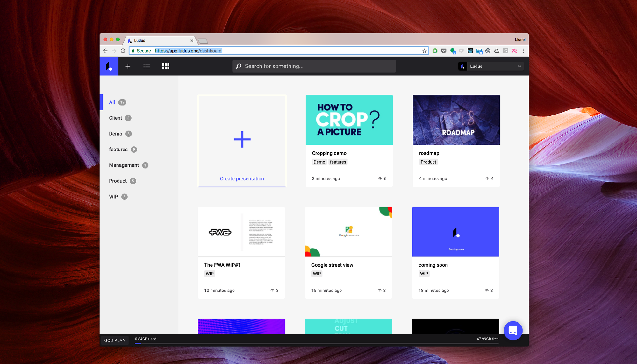Expand the WIP category filter
This screenshot has width=637, height=364.
point(114,196)
